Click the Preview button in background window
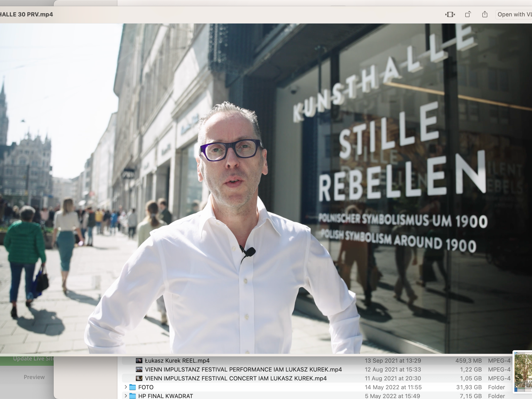532x399 pixels. coord(34,377)
